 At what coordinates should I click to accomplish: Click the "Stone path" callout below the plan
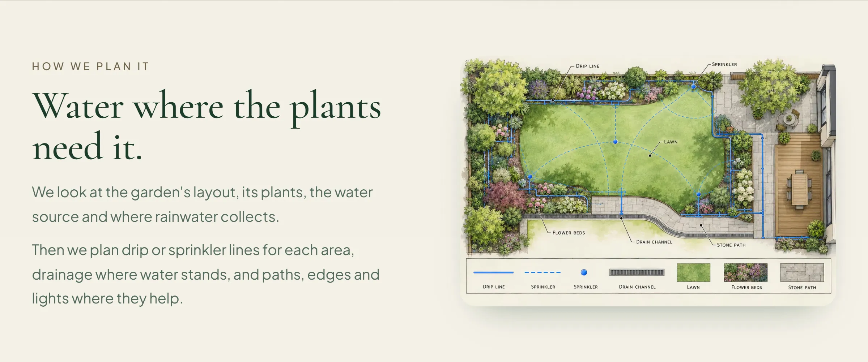click(731, 245)
